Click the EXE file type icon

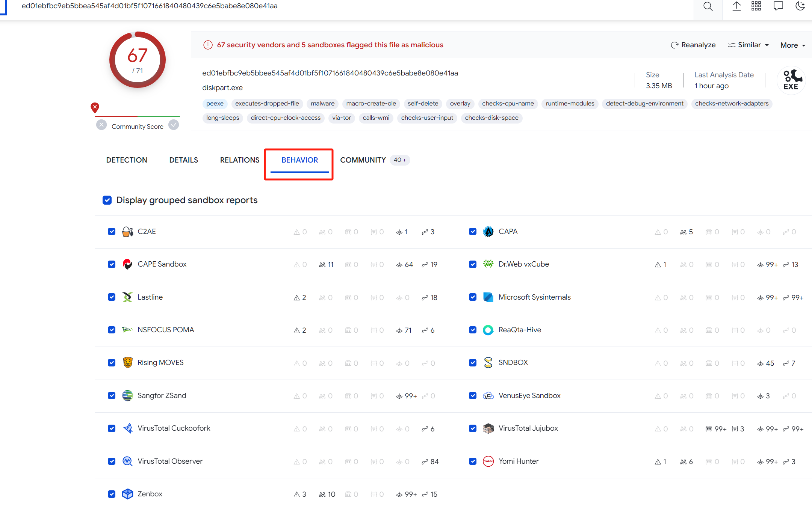[791, 80]
